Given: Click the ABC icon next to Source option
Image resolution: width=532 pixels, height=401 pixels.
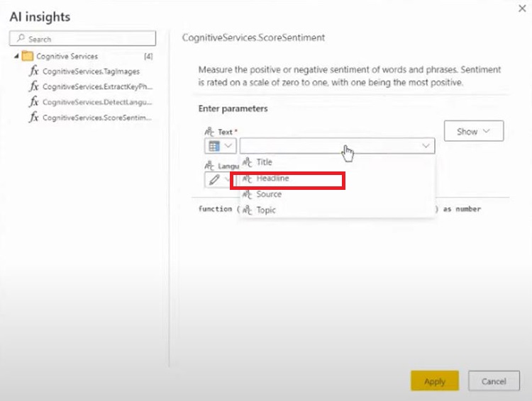Looking at the screenshot, I should [x=248, y=194].
